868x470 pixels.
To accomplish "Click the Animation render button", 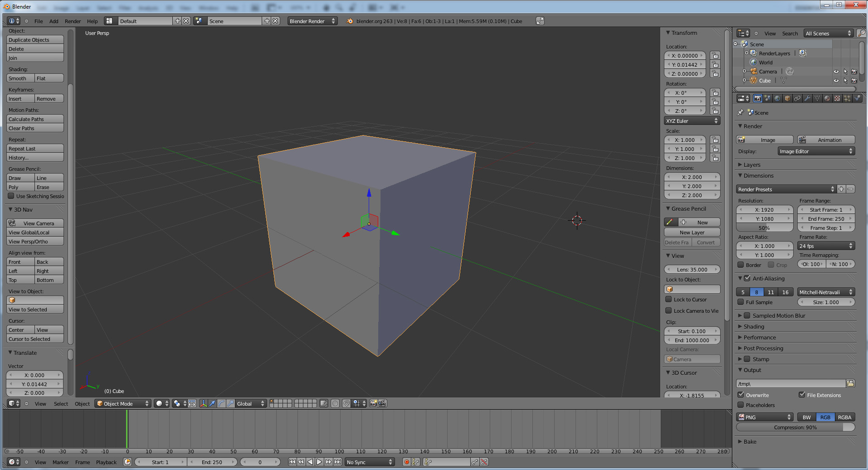I will pyautogui.click(x=826, y=140).
